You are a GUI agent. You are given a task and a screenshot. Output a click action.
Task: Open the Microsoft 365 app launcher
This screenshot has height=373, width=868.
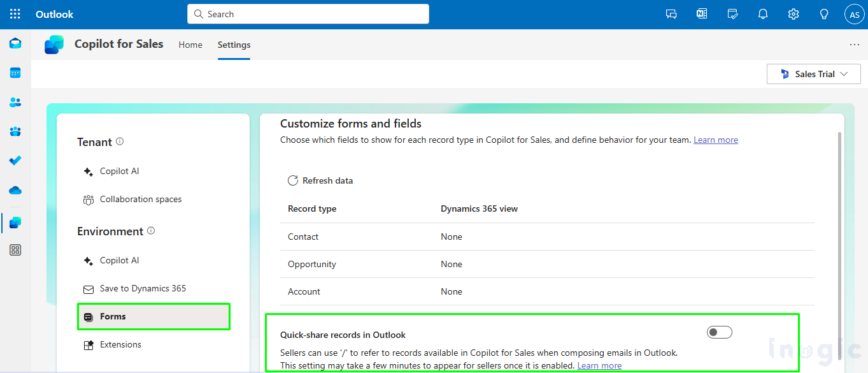click(x=15, y=14)
